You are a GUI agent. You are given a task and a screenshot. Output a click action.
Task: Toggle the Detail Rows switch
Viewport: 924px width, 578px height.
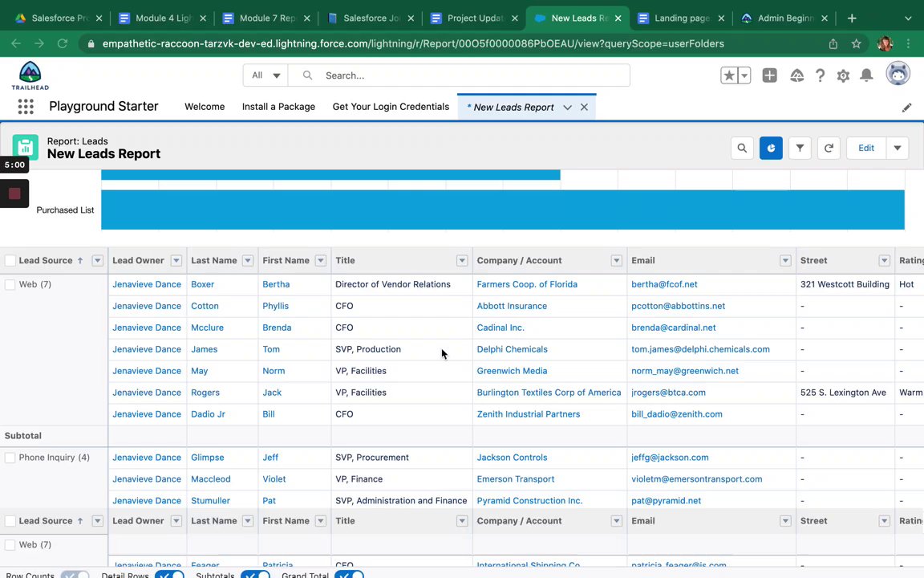coord(170,575)
